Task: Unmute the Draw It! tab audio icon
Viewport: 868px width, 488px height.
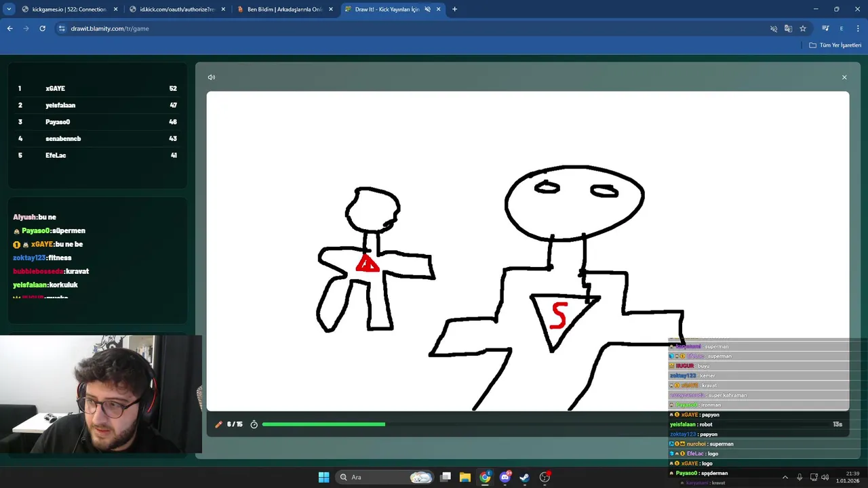Action: pyautogui.click(x=427, y=9)
